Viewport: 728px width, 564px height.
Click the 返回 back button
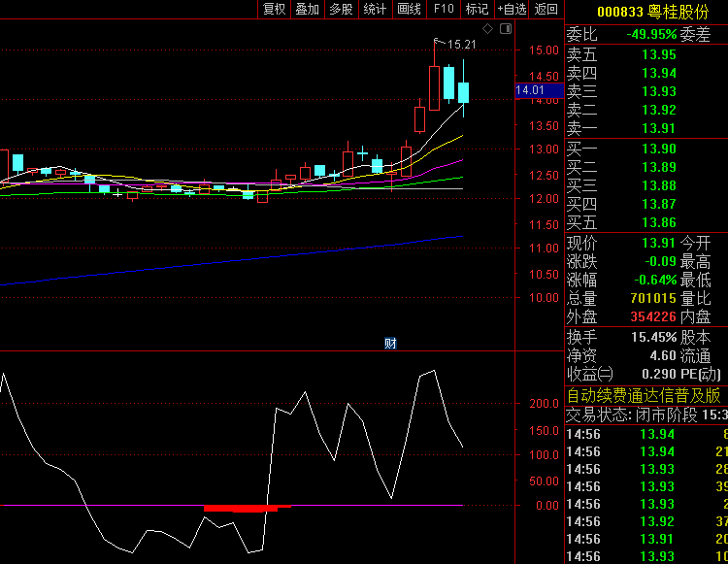(546, 9)
